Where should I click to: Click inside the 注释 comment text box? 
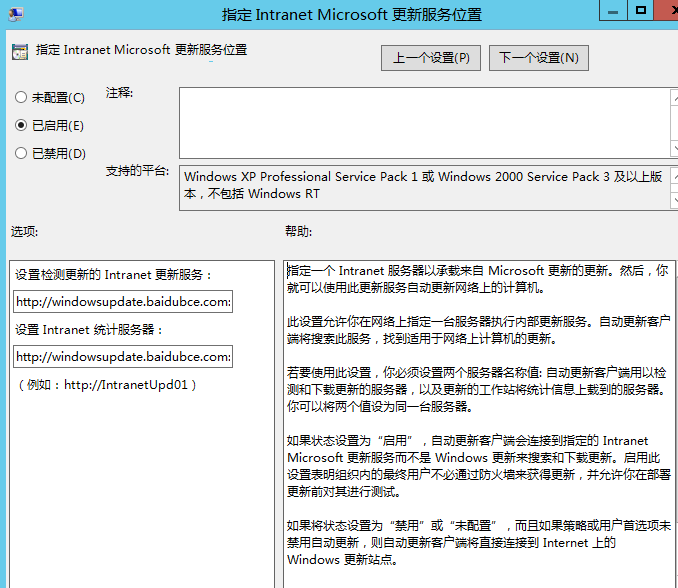point(425,123)
